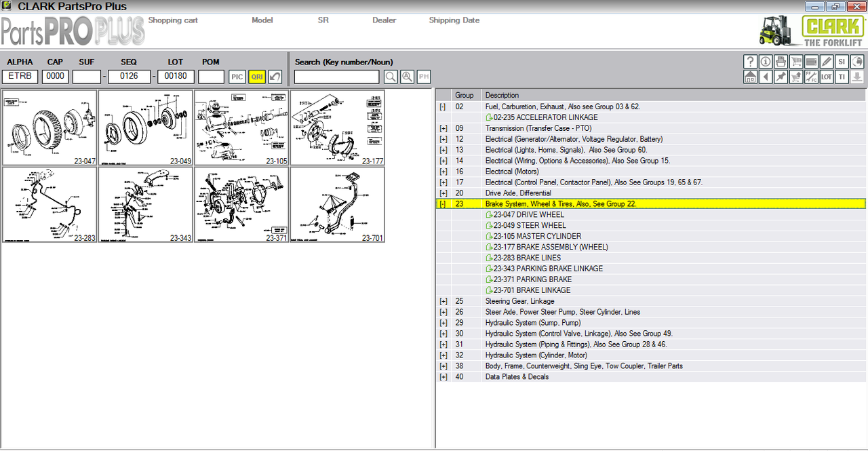Open the Help question mark icon
This screenshot has width=868, height=451.
coord(750,62)
